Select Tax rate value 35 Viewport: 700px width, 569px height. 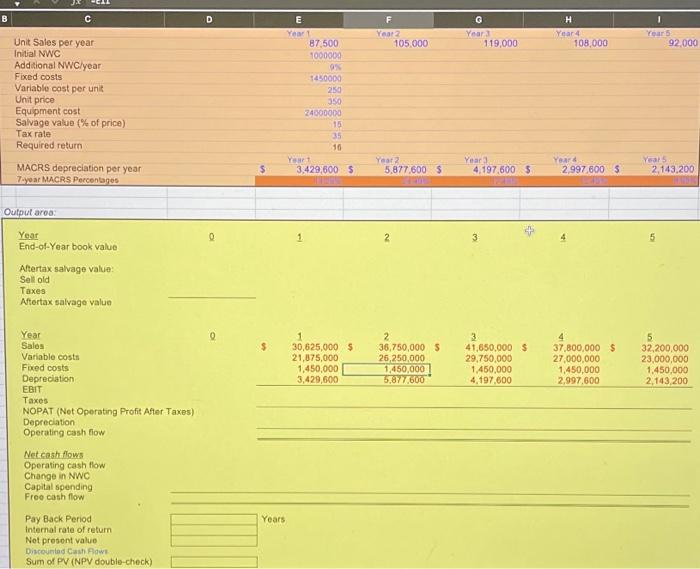pyautogui.click(x=337, y=136)
